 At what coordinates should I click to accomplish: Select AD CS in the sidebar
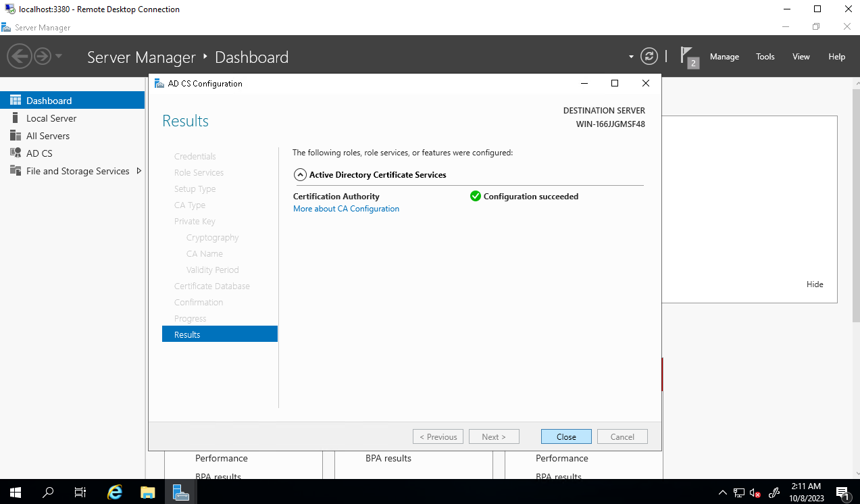(39, 153)
